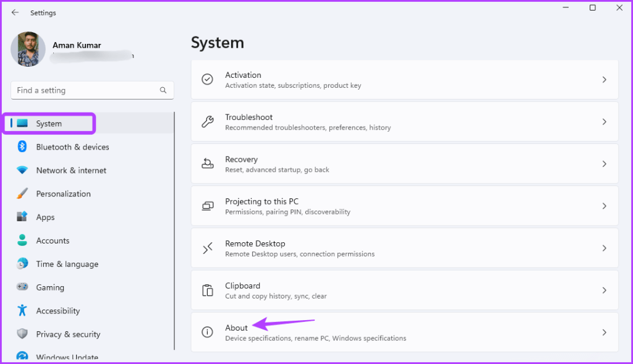This screenshot has width=633, height=364.
Task: Click the Personalization paintbrush icon
Action: (x=22, y=193)
